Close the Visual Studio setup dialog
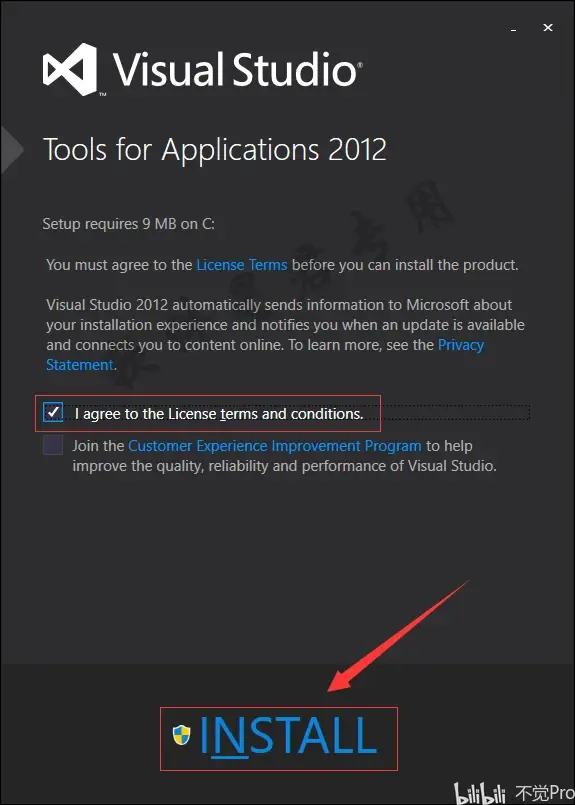The width and height of the screenshot is (575, 805). tap(548, 28)
